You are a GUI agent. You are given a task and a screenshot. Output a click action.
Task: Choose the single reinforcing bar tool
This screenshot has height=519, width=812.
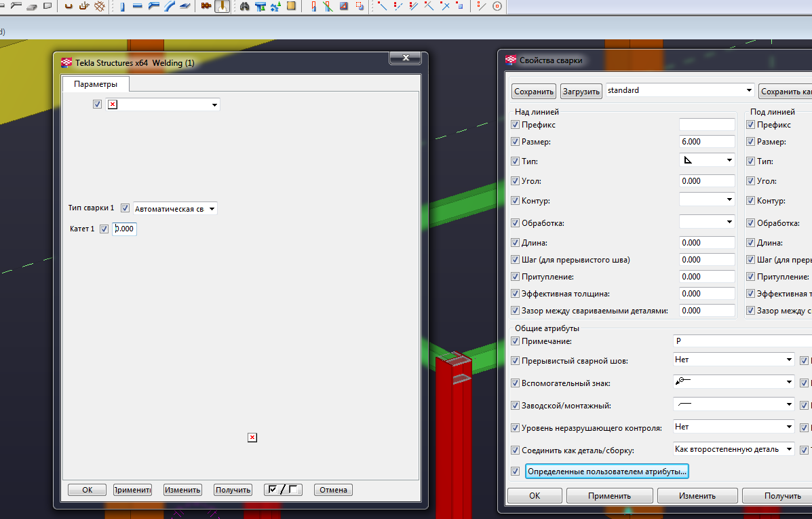tap(69, 6)
